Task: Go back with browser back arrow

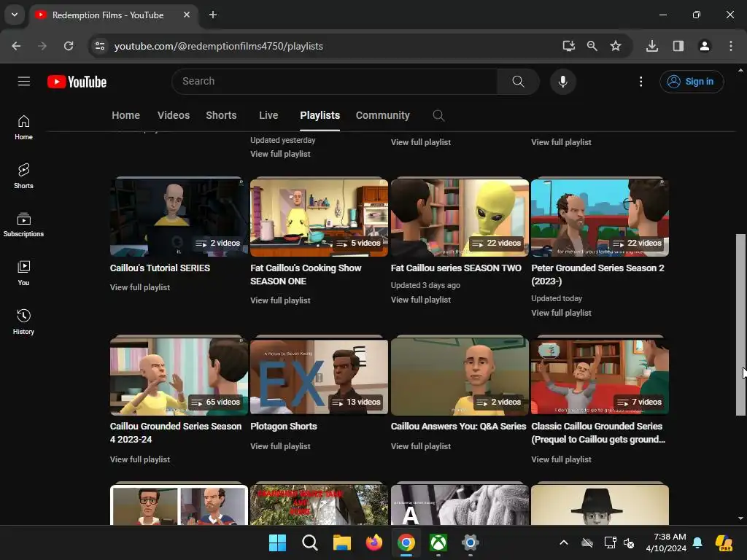Action: pyautogui.click(x=16, y=46)
